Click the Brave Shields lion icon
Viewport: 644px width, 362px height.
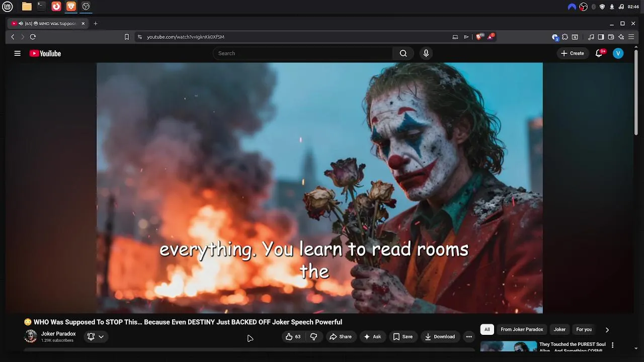pos(479,37)
